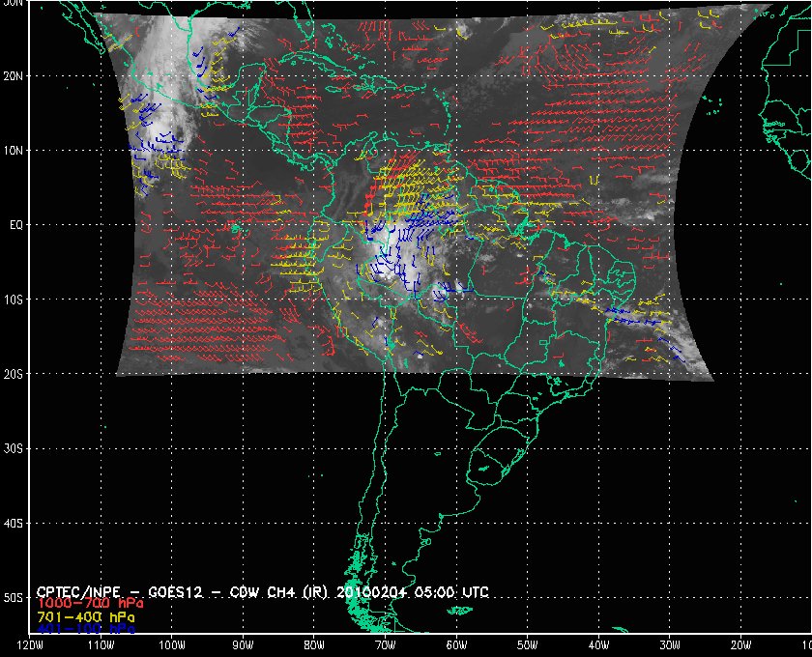This screenshot has width=812, height=657.
Task: Click the blue 401-100 hPa legend entry
Action: coord(86,629)
